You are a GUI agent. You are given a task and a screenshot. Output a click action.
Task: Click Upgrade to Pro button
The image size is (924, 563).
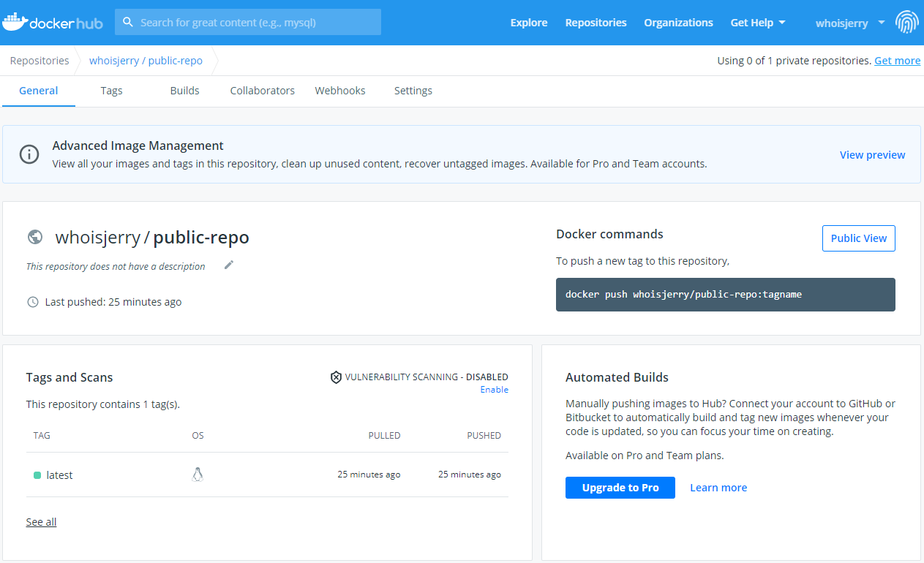(x=620, y=488)
